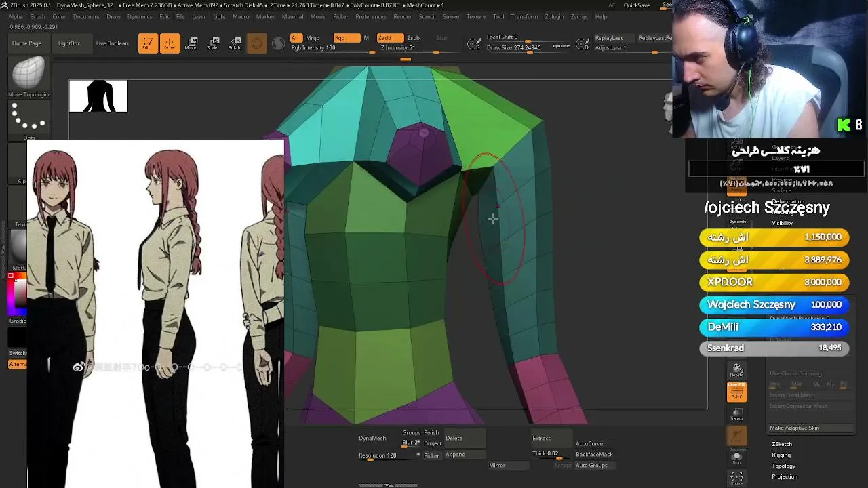Open the Preferences menu
The height and width of the screenshot is (488, 868).
point(371,16)
